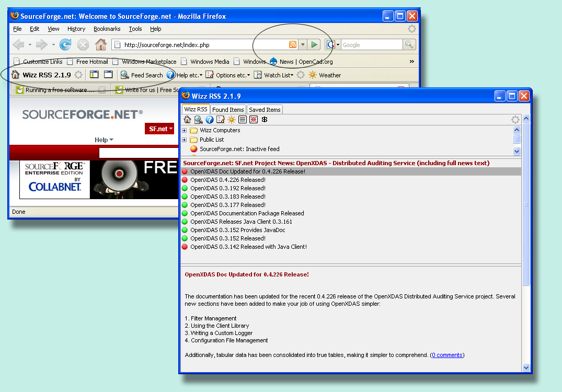Click the orange RSS feed icon in address bar

(x=292, y=44)
